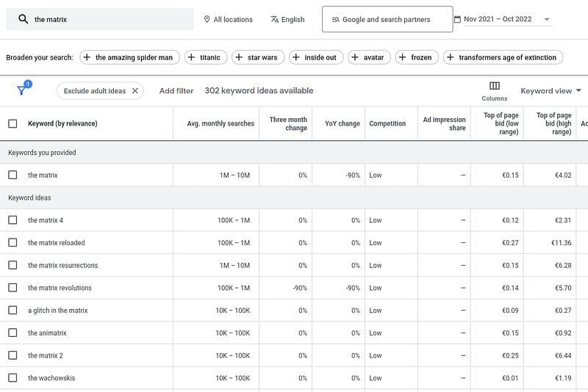Open the filter funnel icon
The width and height of the screenshot is (588, 392).
coord(22,90)
